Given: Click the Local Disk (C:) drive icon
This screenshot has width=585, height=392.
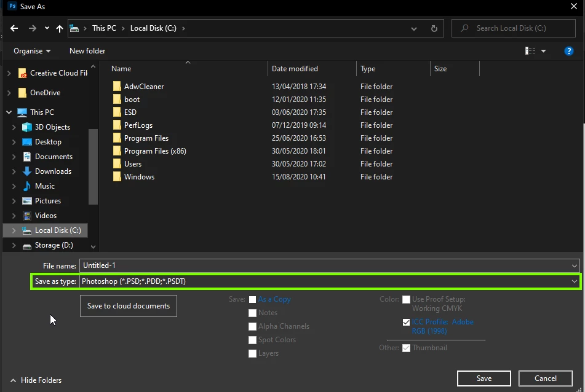Looking at the screenshot, I should [x=27, y=230].
